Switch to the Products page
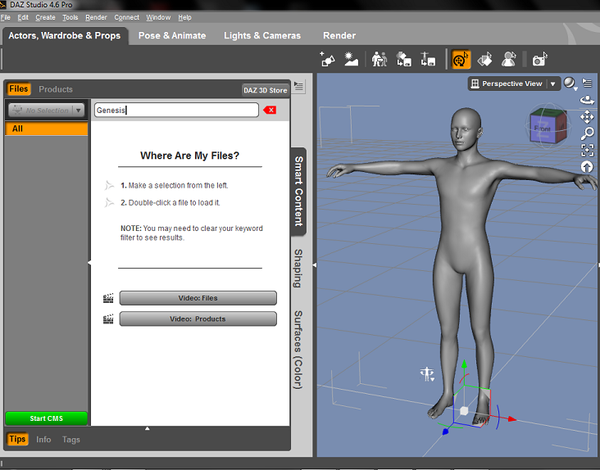 pyautogui.click(x=55, y=89)
